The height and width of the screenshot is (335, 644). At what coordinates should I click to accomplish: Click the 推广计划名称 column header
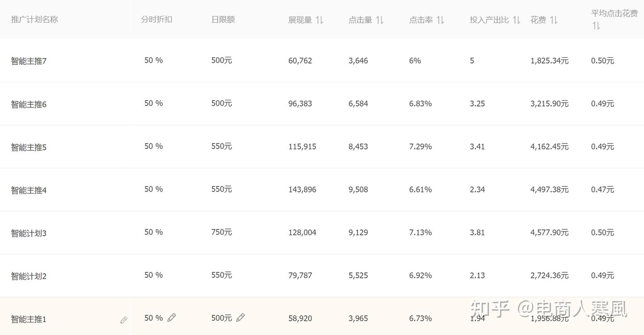[34, 20]
